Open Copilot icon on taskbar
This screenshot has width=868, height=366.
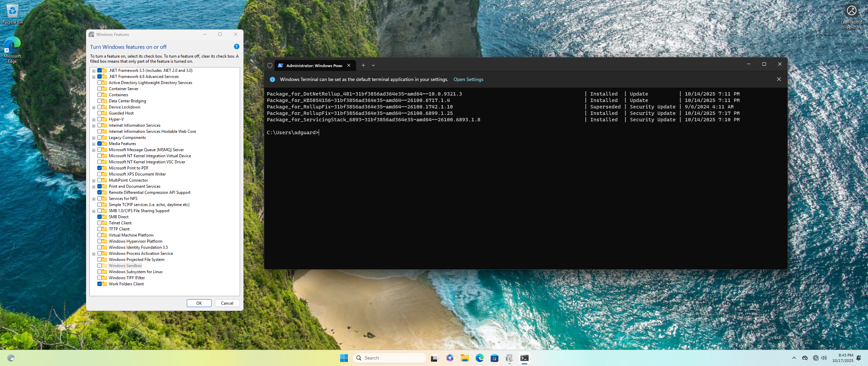[450, 358]
